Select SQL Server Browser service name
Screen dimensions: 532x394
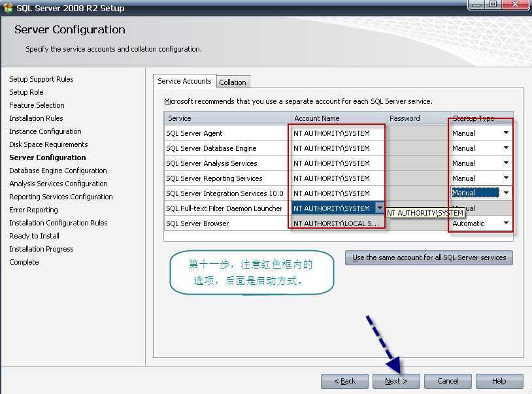point(197,223)
